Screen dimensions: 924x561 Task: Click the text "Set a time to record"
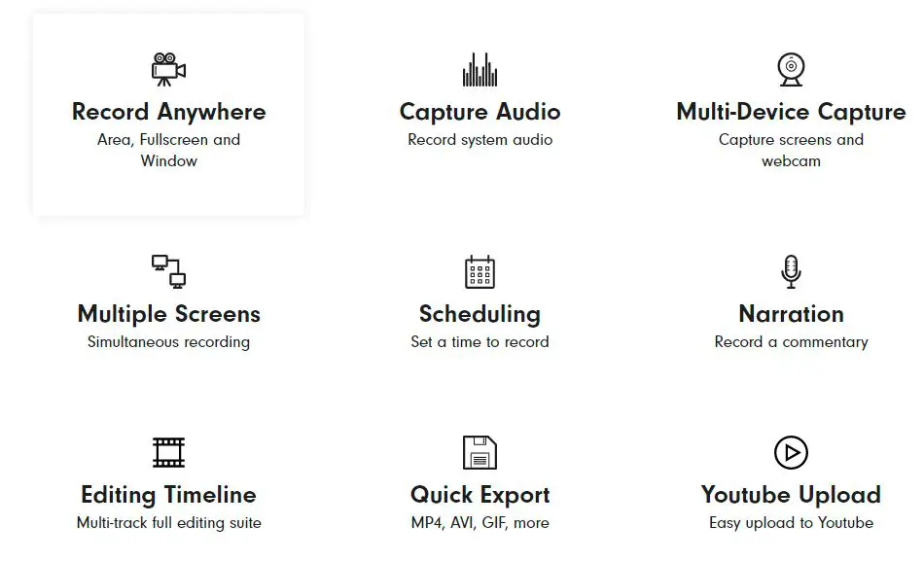point(480,342)
